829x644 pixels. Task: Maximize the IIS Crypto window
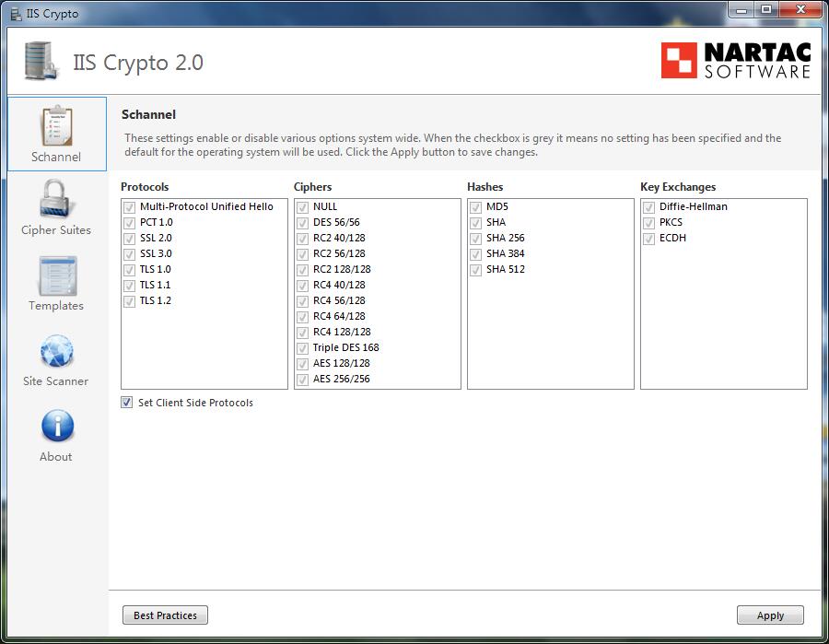coord(765,9)
